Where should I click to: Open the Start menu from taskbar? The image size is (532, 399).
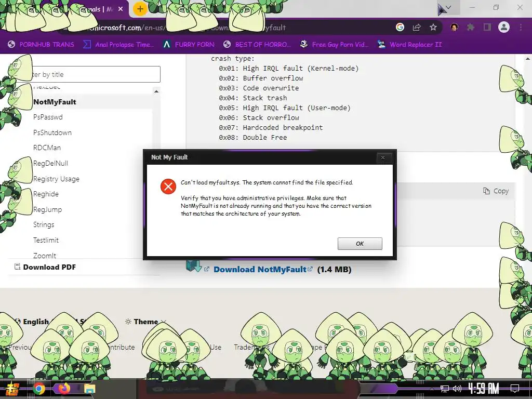(12, 389)
